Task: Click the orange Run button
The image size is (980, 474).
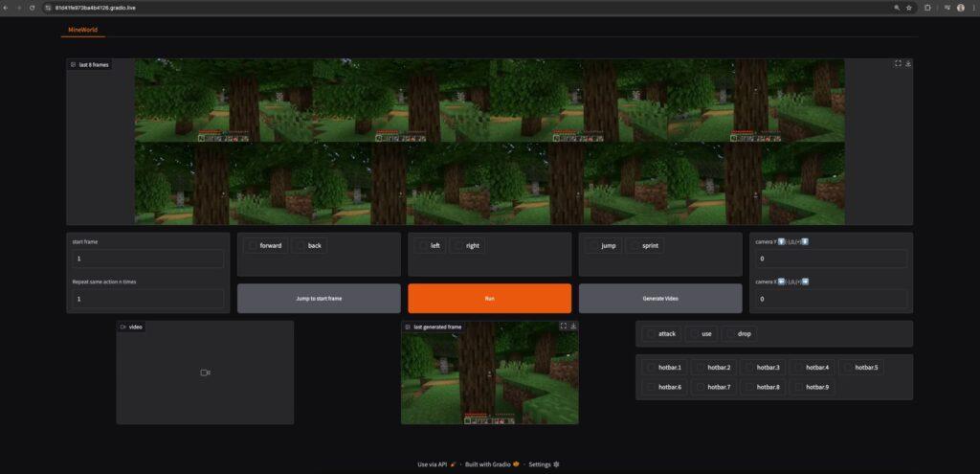Action: click(x=489, y=298)
